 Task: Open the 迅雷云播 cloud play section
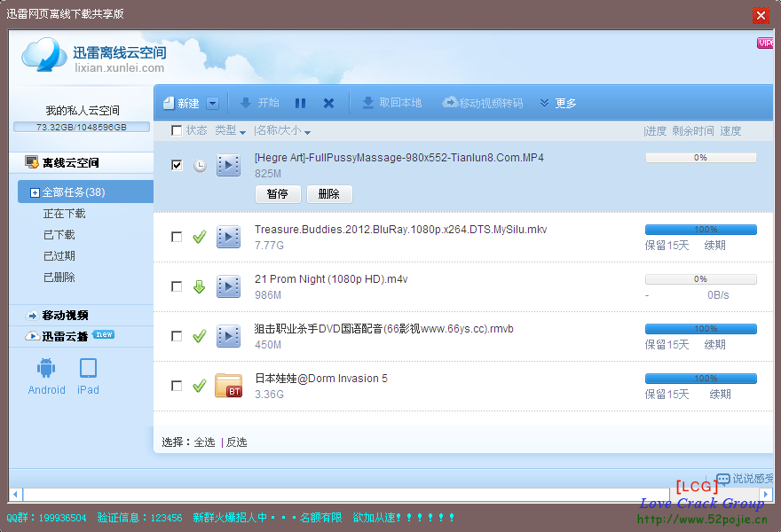pyautogui.click(x=65, y=336)
